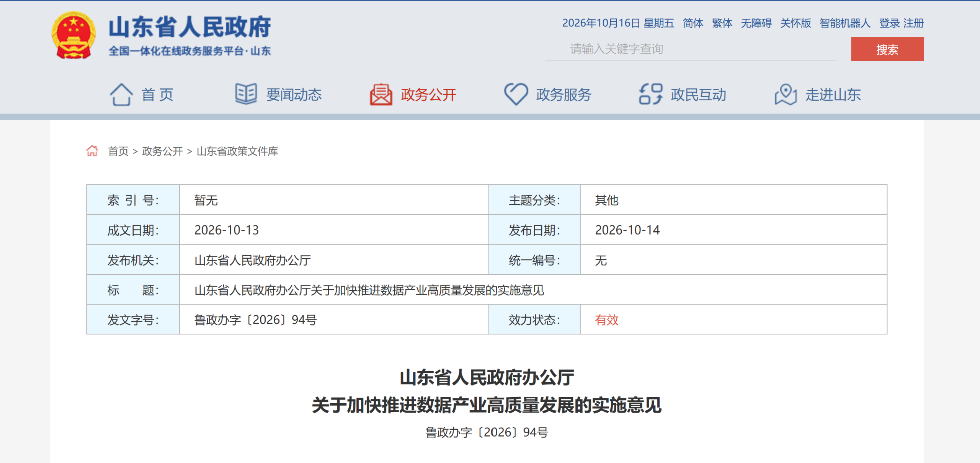
Task: Open the 要闻动态 navigation tab
Action: click(294, 95)
